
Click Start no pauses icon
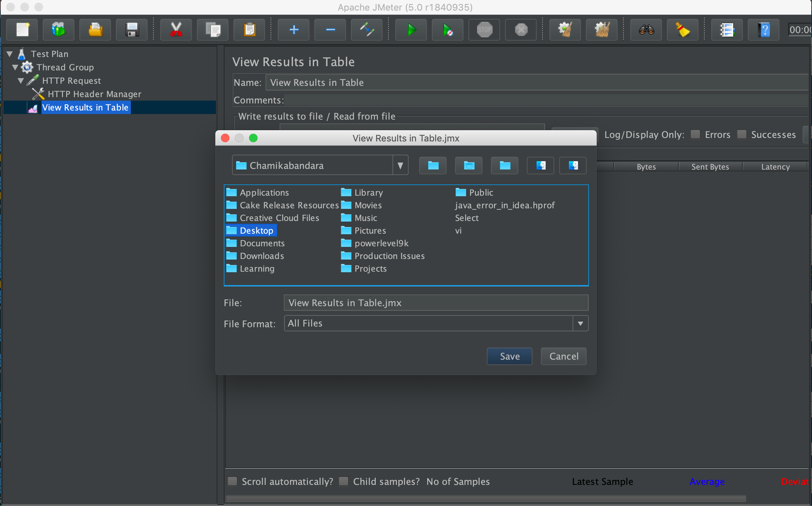point(448,30)
